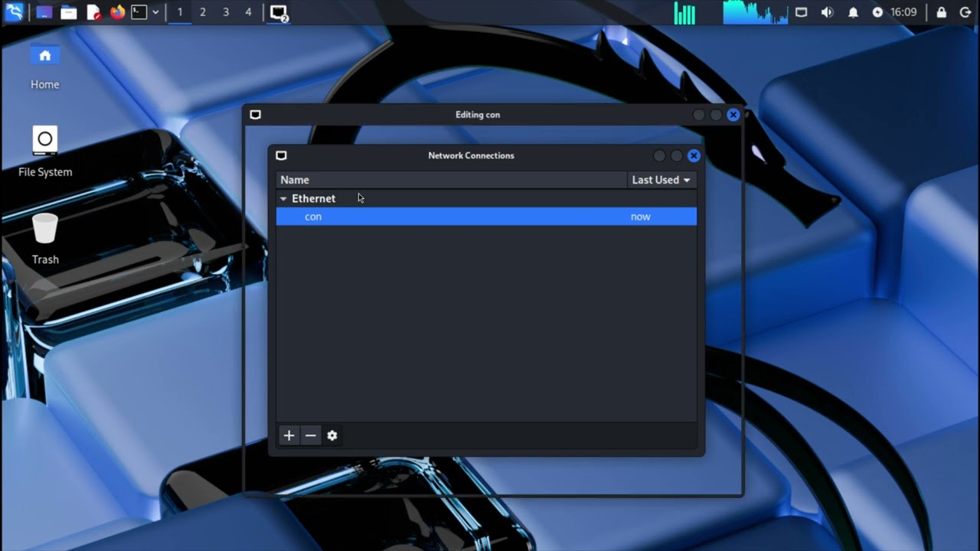Delete selected connection with minus button
The height and width of the screenshot is (551, 980).
point(310,435)
